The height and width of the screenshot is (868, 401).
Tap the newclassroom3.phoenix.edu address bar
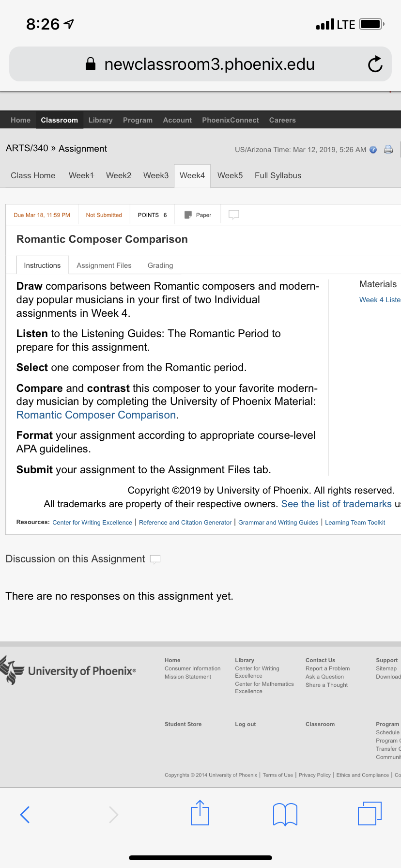200,64
